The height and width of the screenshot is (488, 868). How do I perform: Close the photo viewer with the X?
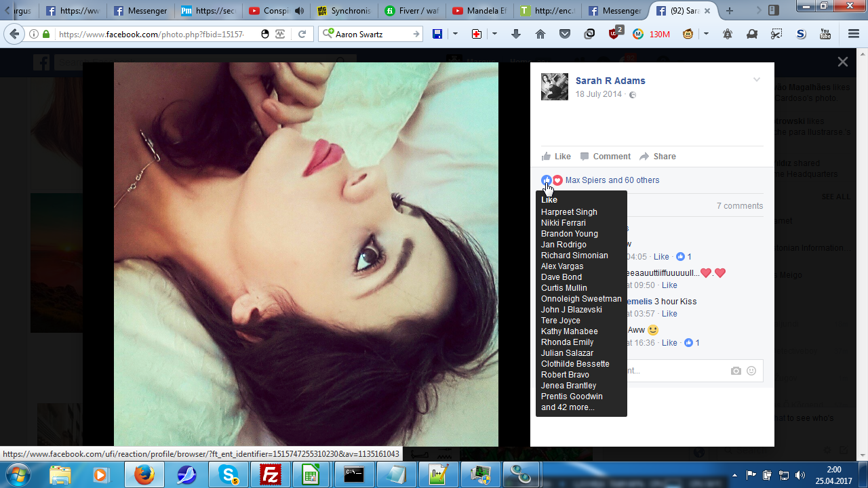tap(843, 62)
